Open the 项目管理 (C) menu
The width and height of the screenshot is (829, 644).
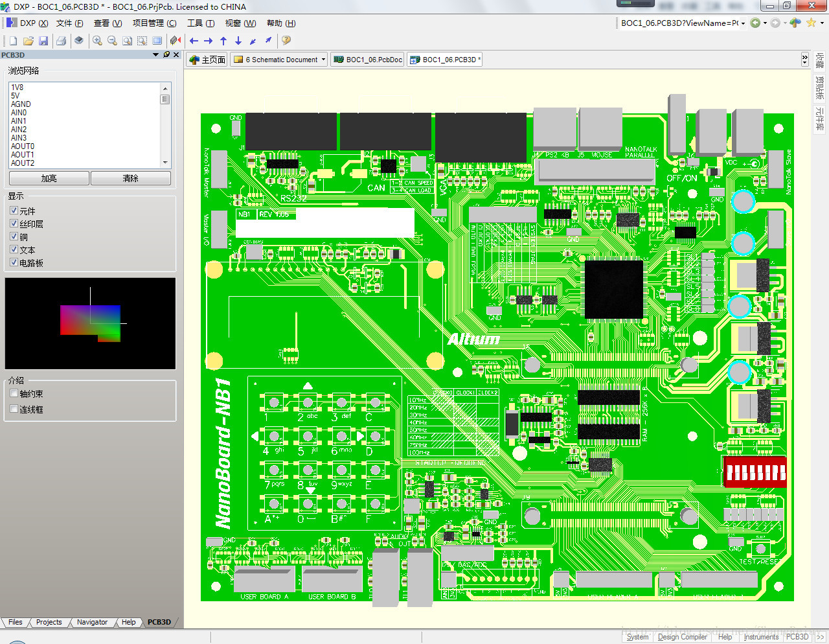(x=154, y=23)
